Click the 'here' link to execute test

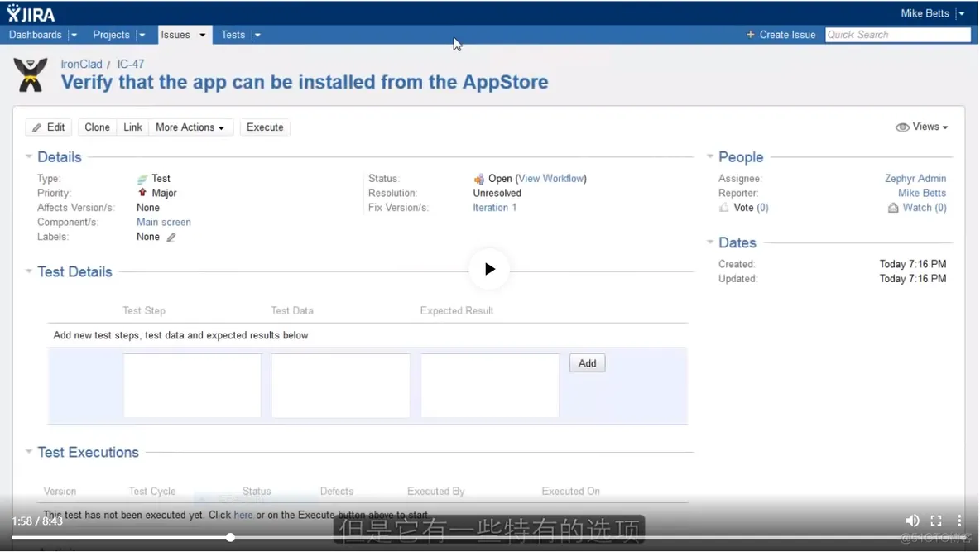[x=243, y=515]
